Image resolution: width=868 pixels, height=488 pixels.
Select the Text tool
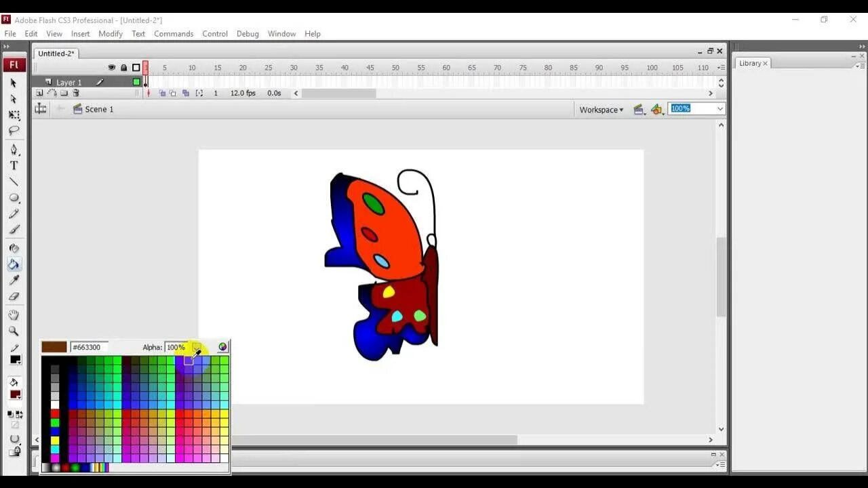pos(14,165)
